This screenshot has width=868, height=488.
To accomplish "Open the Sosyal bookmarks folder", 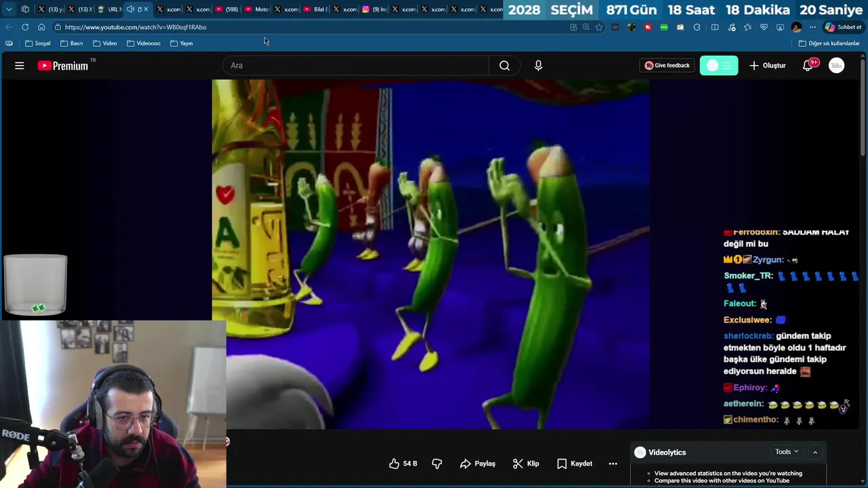I will click(37, 43).
